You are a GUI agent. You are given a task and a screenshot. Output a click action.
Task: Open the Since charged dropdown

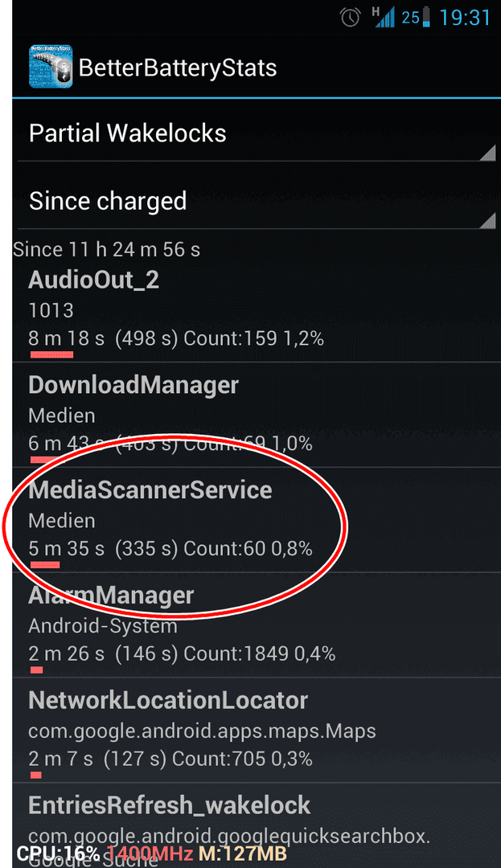[x=257, y=202]
